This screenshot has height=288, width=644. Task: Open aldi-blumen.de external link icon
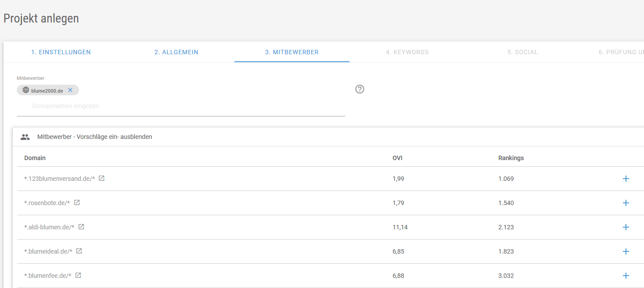pyautogui.click(x=81, y=227)
